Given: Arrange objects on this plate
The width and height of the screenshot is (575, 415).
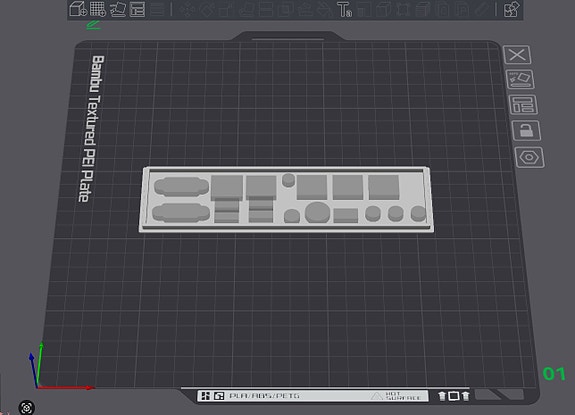Looking at the screenshot, I should [523, 104].
